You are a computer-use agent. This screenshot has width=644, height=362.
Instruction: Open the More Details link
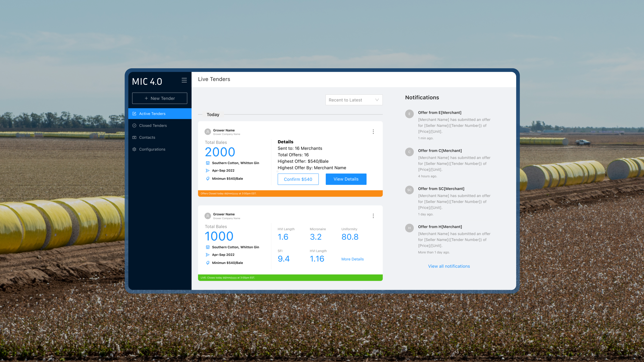(x=352, y=259)
